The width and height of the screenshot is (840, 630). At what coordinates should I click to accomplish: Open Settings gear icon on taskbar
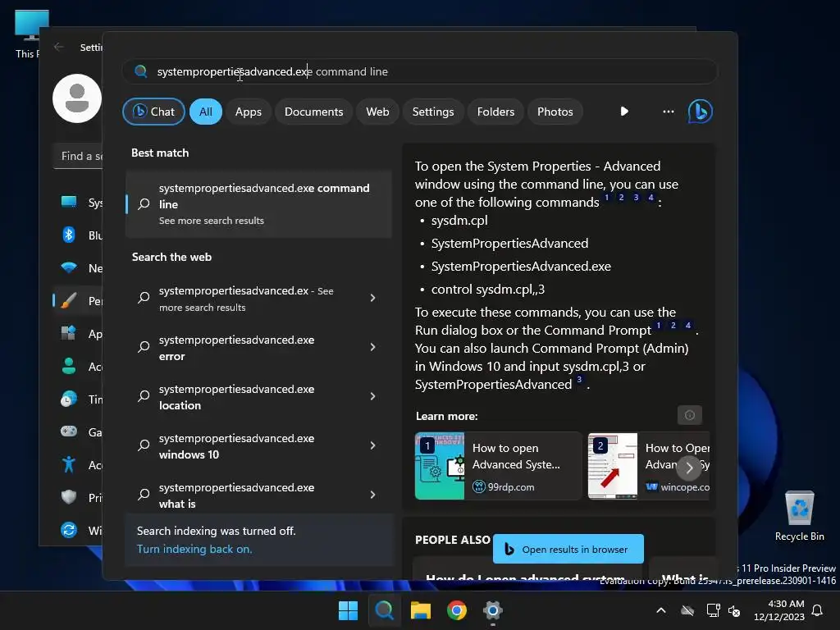click(x=493, y=610)
